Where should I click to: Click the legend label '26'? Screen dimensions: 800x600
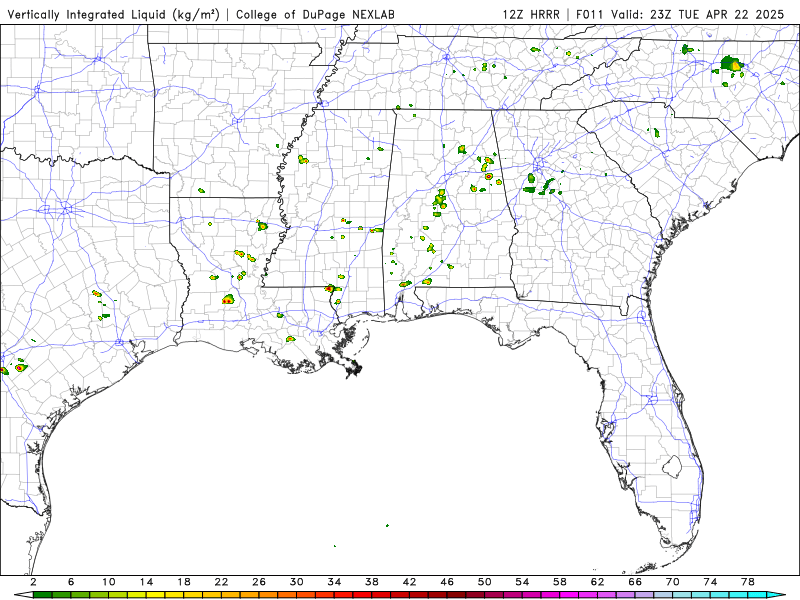(x=259, y=582)
